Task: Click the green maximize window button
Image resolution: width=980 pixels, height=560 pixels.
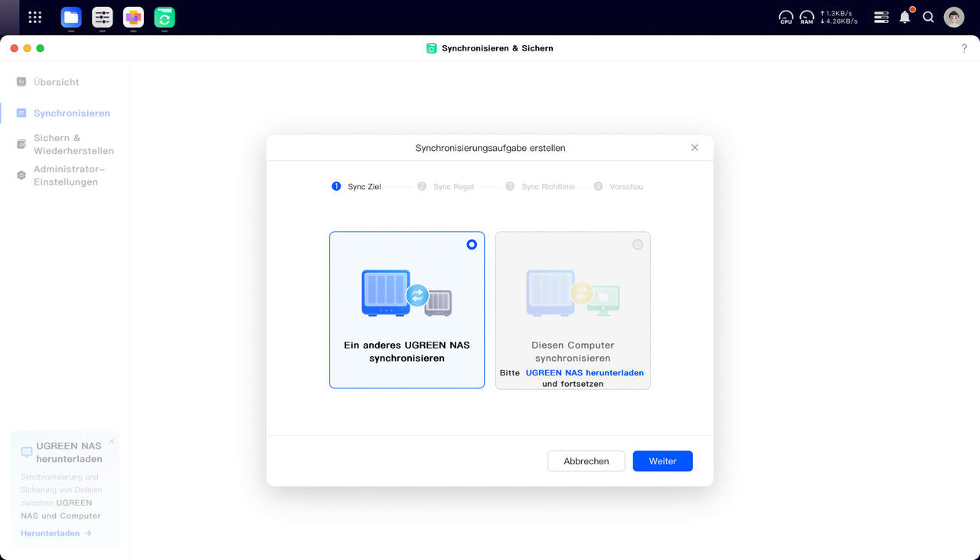Action: click(x=40, y=48)
